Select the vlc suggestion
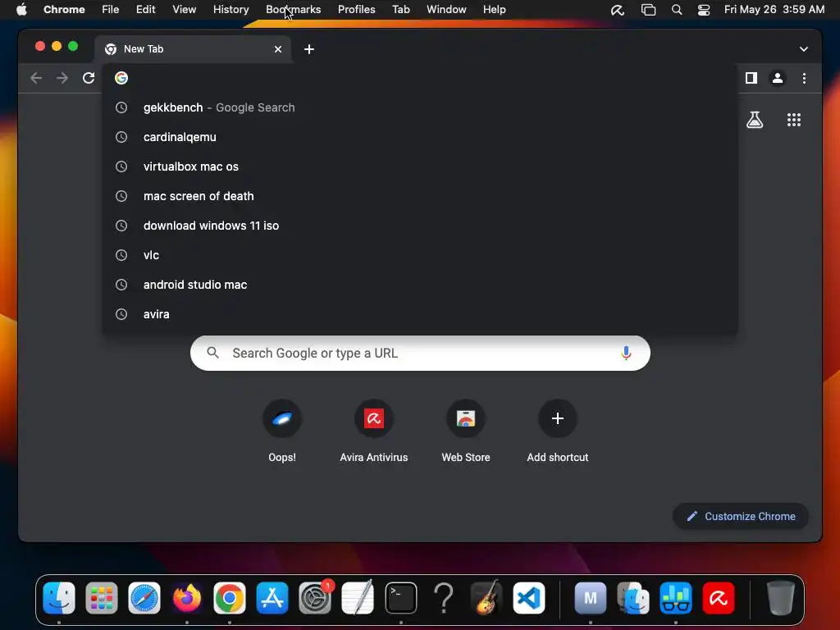 click(x=419, y=255)
